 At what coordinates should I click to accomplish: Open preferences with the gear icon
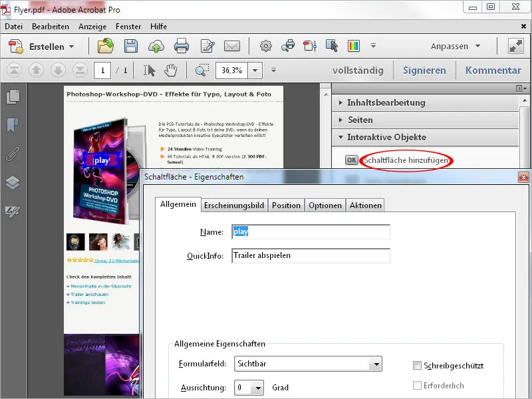click(x=265, y=46)
